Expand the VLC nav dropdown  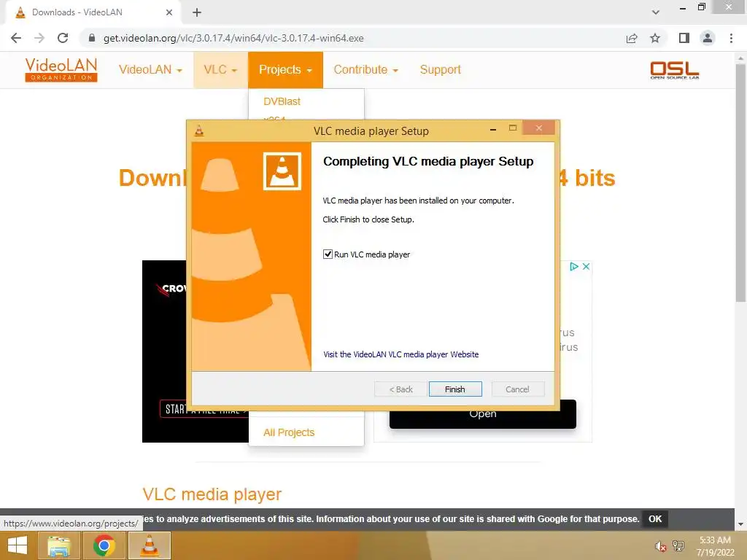pyautogui.click(x=220, y=69)
